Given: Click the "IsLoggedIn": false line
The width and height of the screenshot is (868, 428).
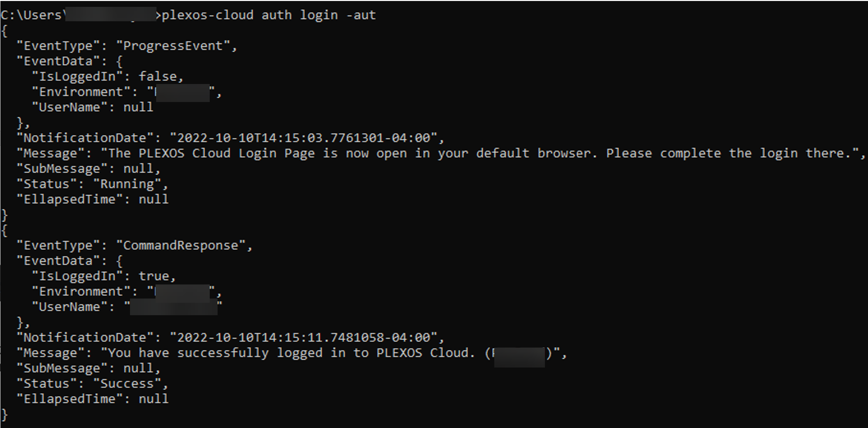Looking at the screenshot, I should pyautogui.click(x=108, y=77).
